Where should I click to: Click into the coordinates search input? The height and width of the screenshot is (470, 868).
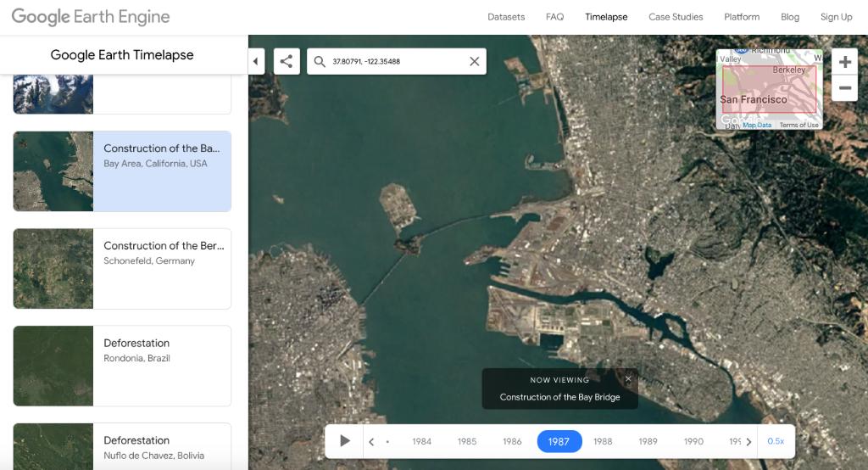pos(396,62)
